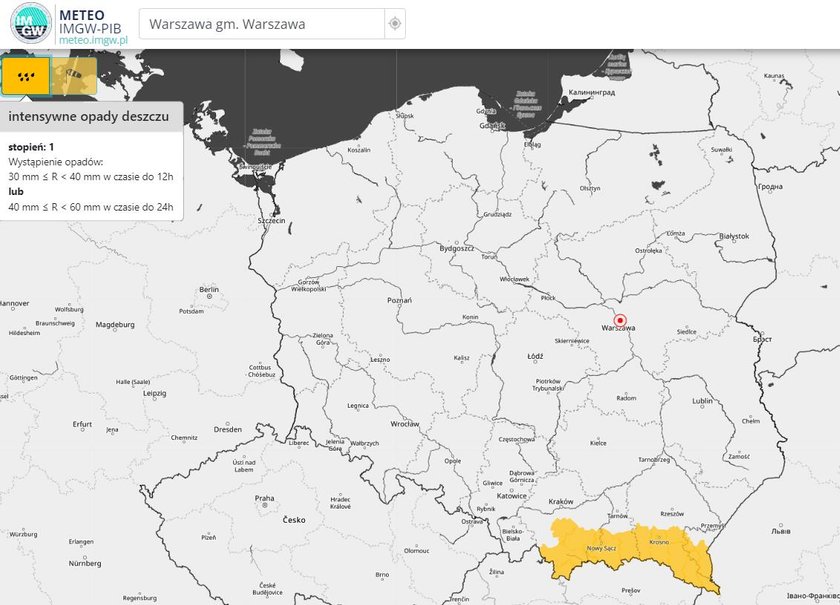
Task: Select the strong wind windsock warning icon
Action: click(74, 76)
